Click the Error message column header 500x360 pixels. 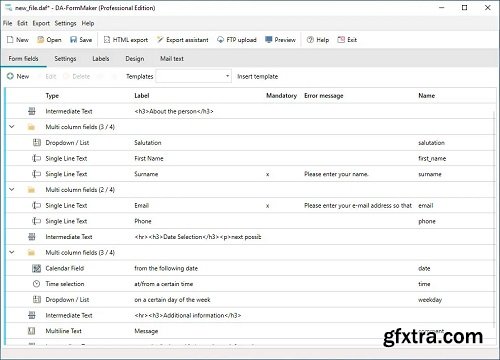(324, 96)
